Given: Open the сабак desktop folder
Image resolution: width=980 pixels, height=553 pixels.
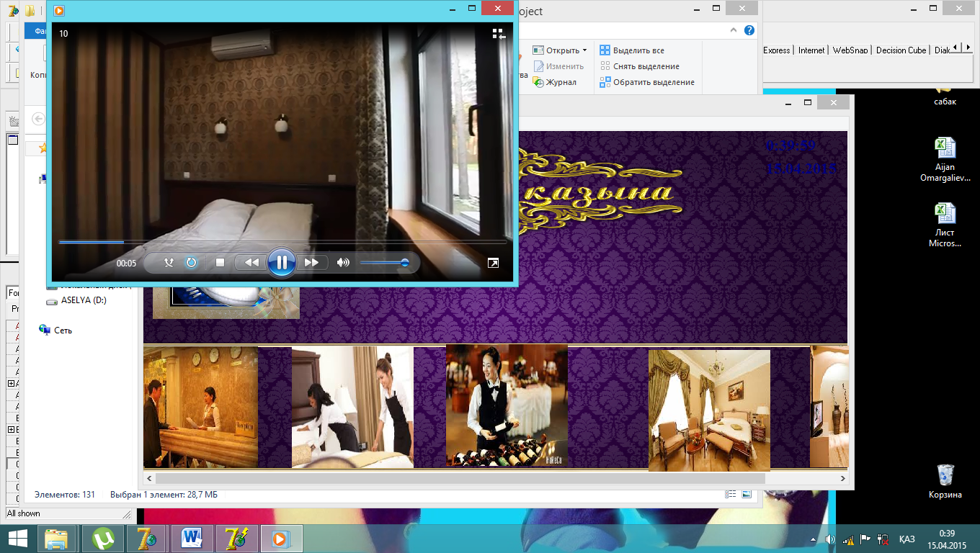Looking at the screenshot, I should pos(945,96).
